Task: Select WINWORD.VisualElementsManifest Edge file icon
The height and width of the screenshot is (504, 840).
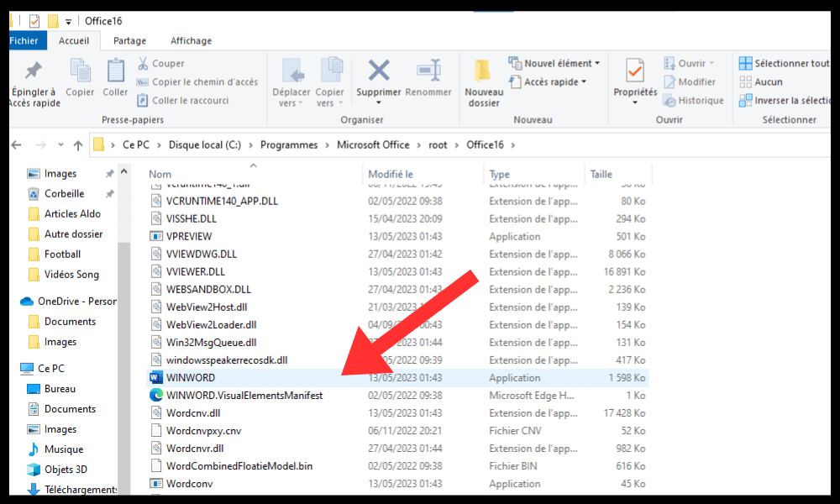Action: click(156, 396)
